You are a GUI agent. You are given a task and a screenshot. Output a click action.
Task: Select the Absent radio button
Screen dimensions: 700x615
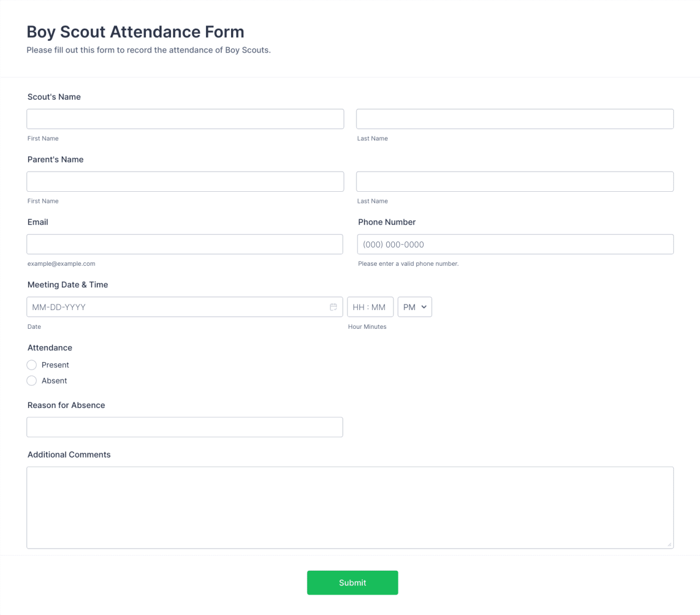pos(32,380)
